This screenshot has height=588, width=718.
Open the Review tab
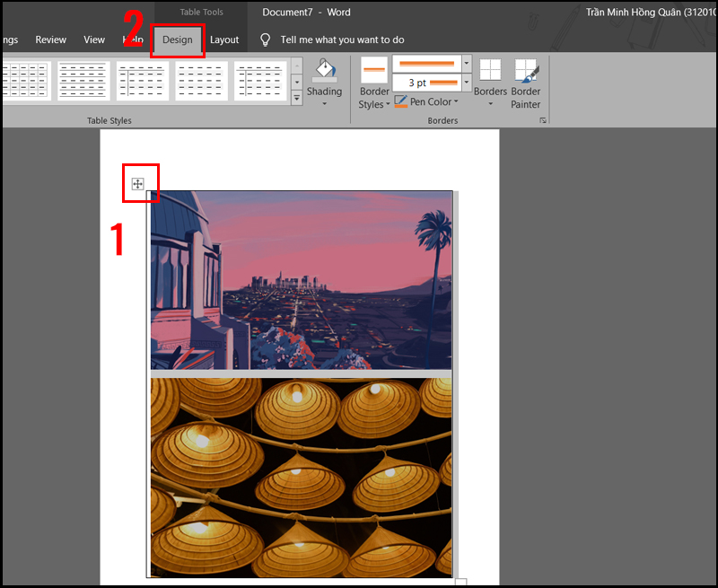pyautogui.click(x=51, y=39)
